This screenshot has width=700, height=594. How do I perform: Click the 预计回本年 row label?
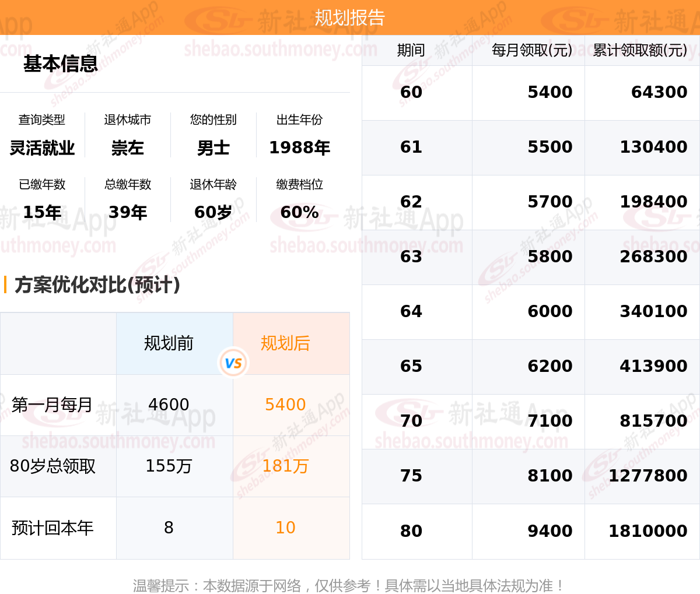coord(52,528)
